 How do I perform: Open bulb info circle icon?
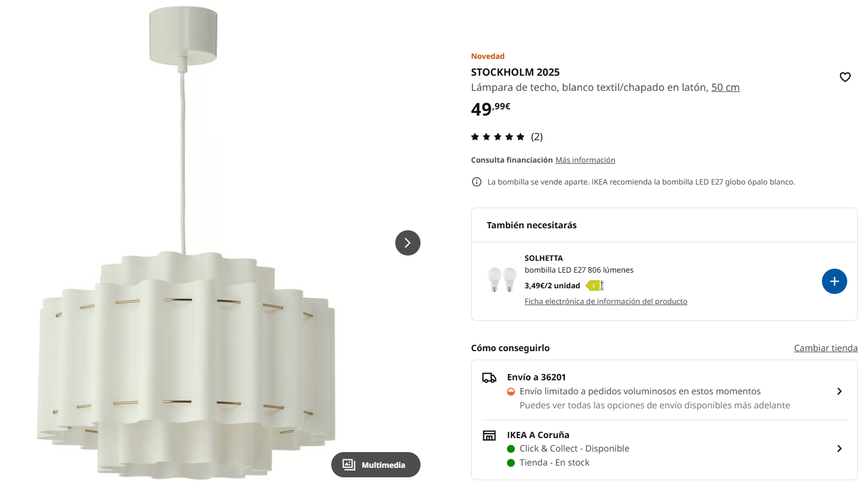coord(477,182)
